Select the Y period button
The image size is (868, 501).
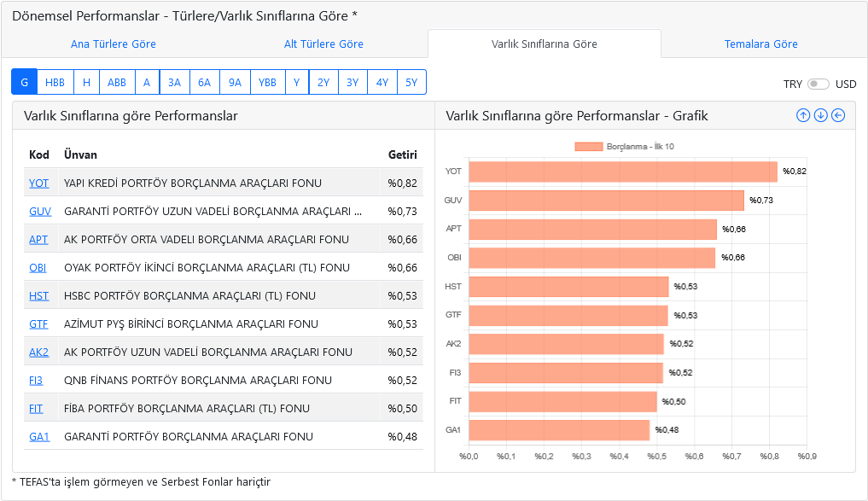[297, 81]
